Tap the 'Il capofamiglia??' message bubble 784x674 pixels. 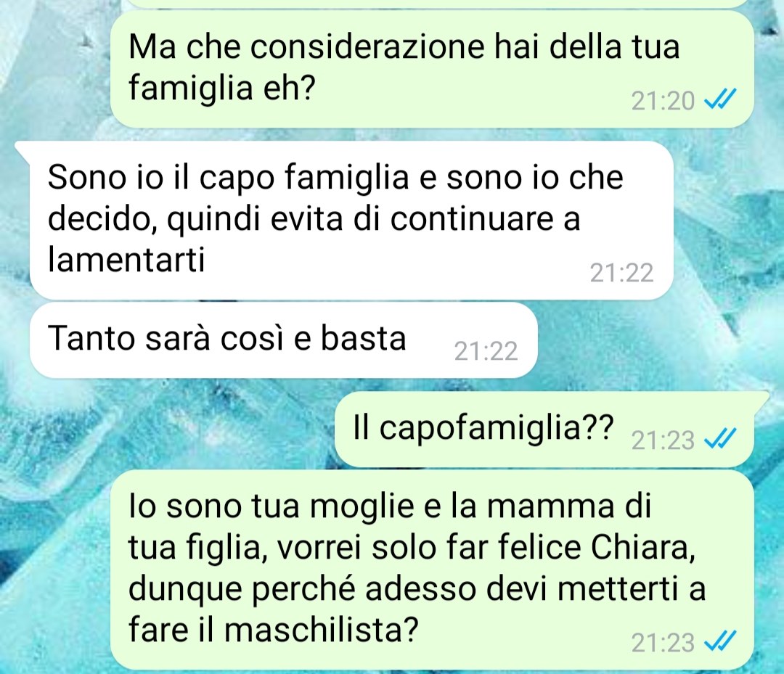(x=544, y=430)
